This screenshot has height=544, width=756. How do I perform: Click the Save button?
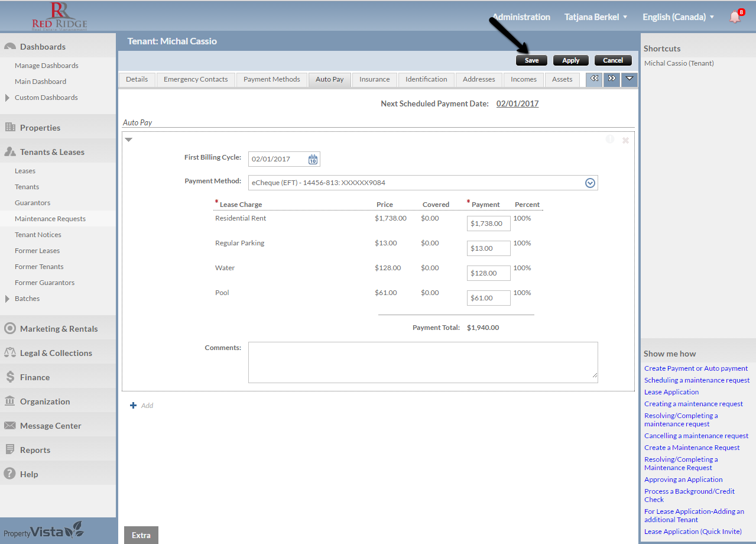(x=531, y=60)
